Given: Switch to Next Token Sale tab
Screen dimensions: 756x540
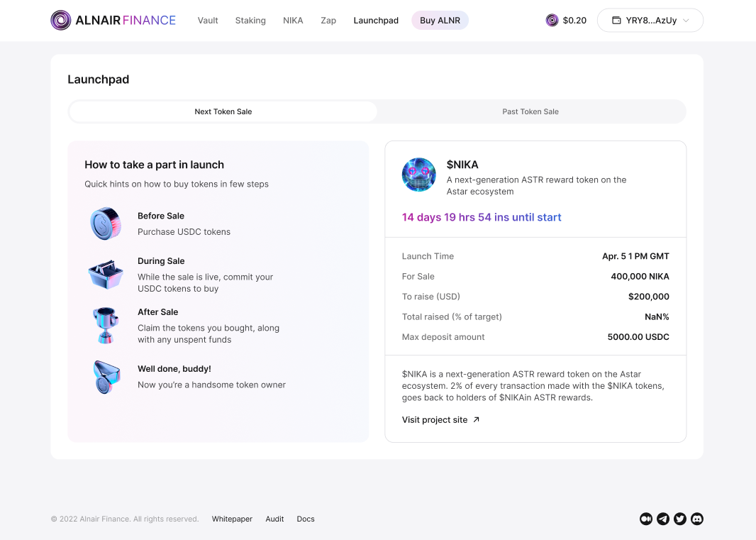Looking at the screenshot, I should point(223,111).
